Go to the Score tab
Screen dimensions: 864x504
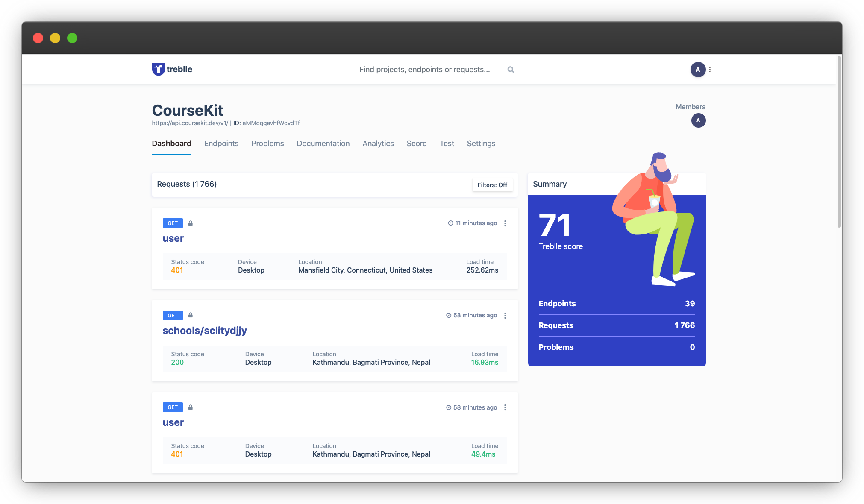click(417, 144)
